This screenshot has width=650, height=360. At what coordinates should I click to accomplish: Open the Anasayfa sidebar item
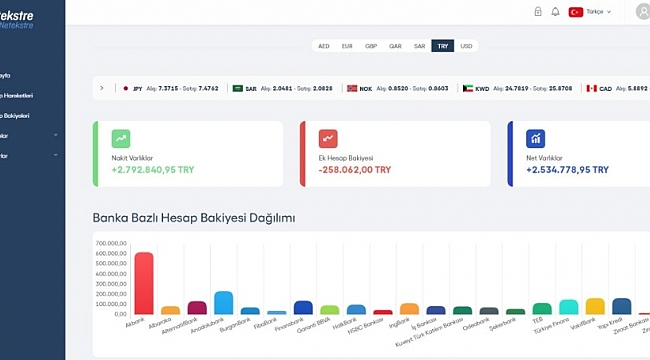click(x=5, y=75)
